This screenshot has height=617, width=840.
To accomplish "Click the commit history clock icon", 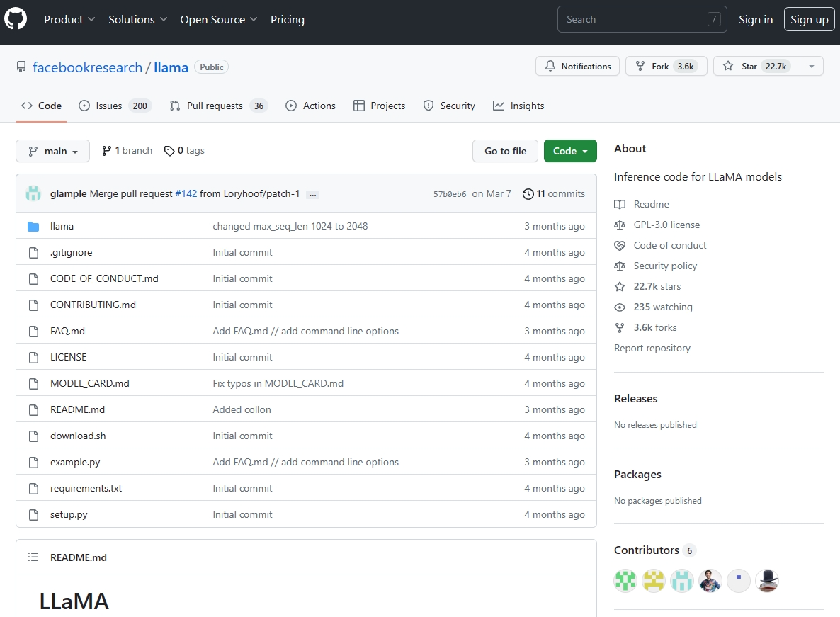I will [x=528, y=193].
